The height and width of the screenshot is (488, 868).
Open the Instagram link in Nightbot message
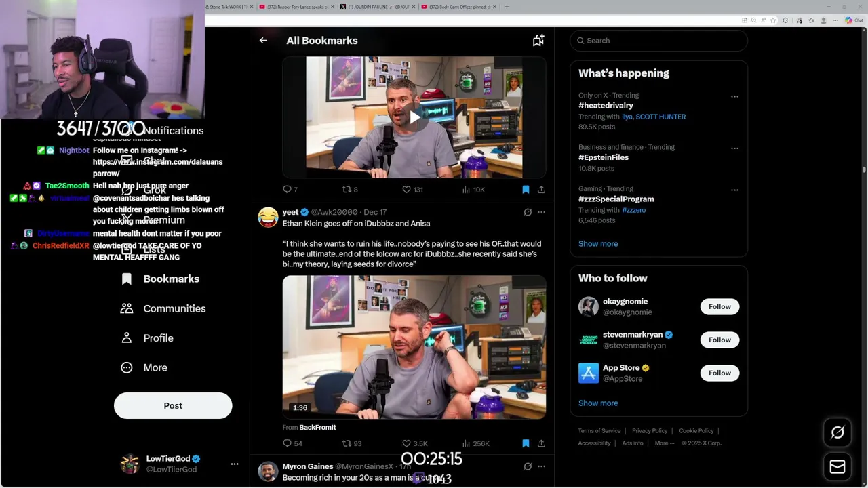pos(157,167)
